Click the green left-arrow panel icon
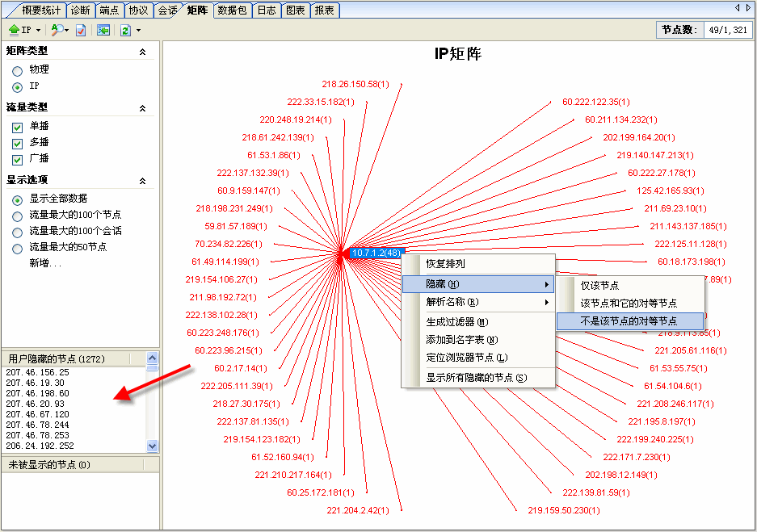 coord(103,30)
